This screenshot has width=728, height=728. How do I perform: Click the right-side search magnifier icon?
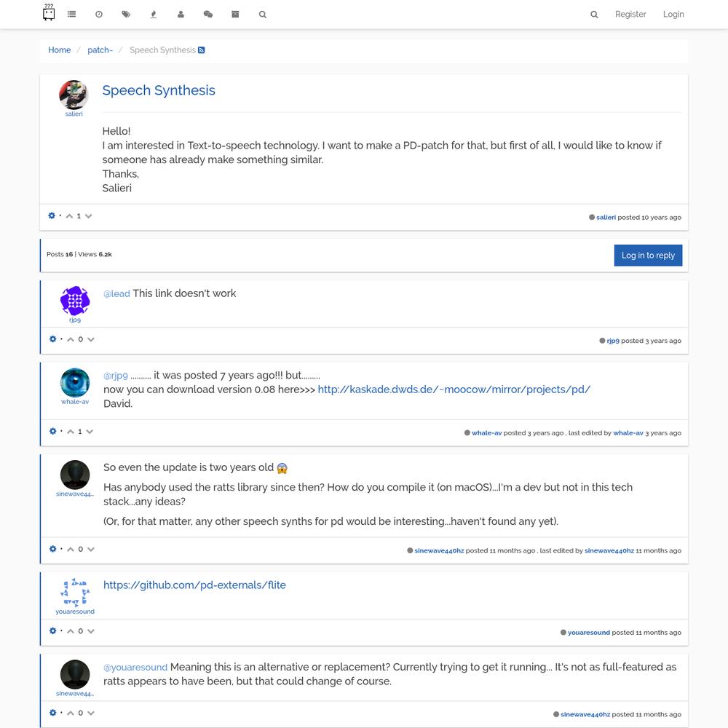[594, 15]
